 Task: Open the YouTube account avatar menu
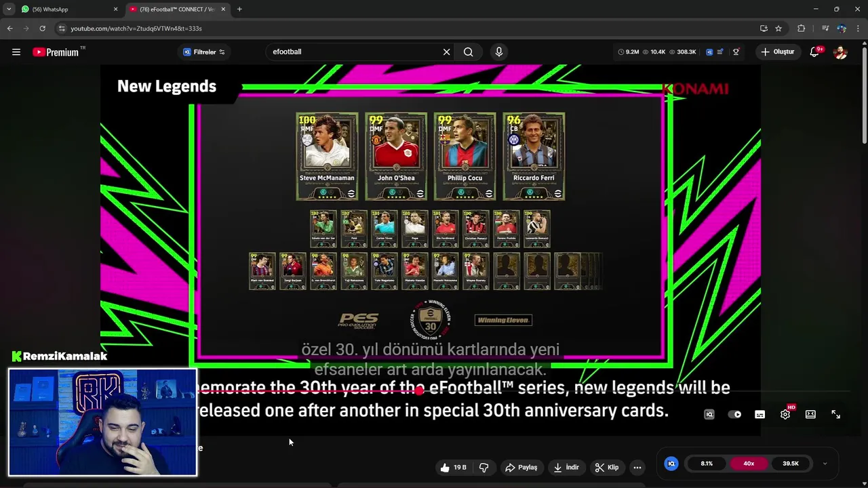[840, 52]
